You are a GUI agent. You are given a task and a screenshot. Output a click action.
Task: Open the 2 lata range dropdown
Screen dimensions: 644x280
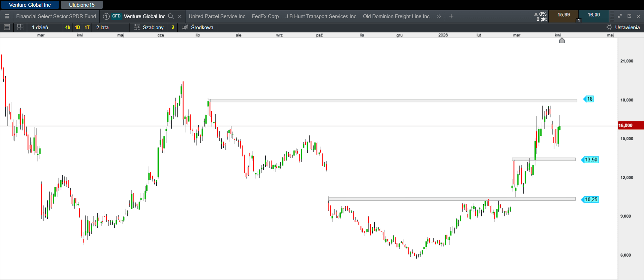pos(103,27)
